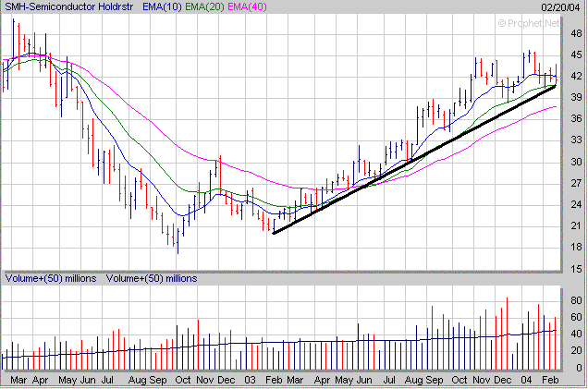588x389 pixels.
Task: Click the 40 volume axis value
Action: point(576,334)
